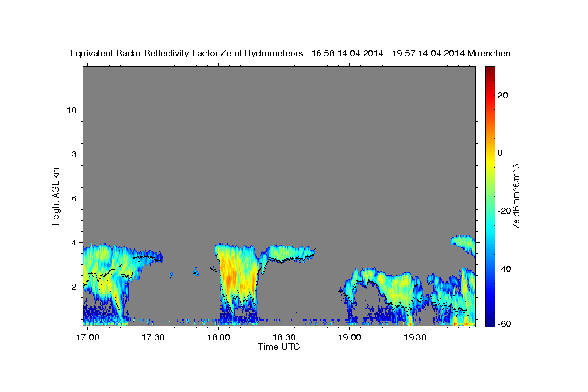588x392 pixels.
Task: Click the "Ze dBmm^6/m^3" colorbar label
Action: [515, 196]
